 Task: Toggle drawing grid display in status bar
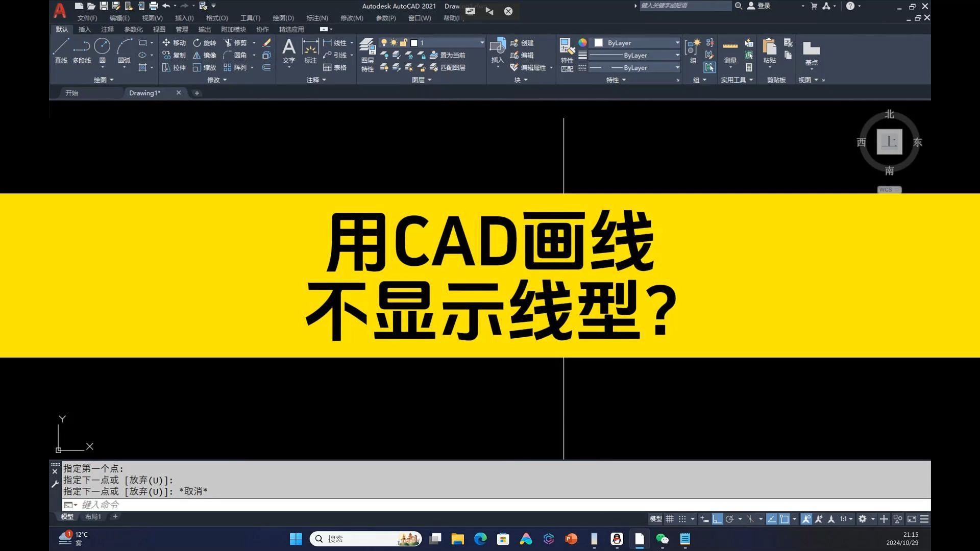coord(670,519)
